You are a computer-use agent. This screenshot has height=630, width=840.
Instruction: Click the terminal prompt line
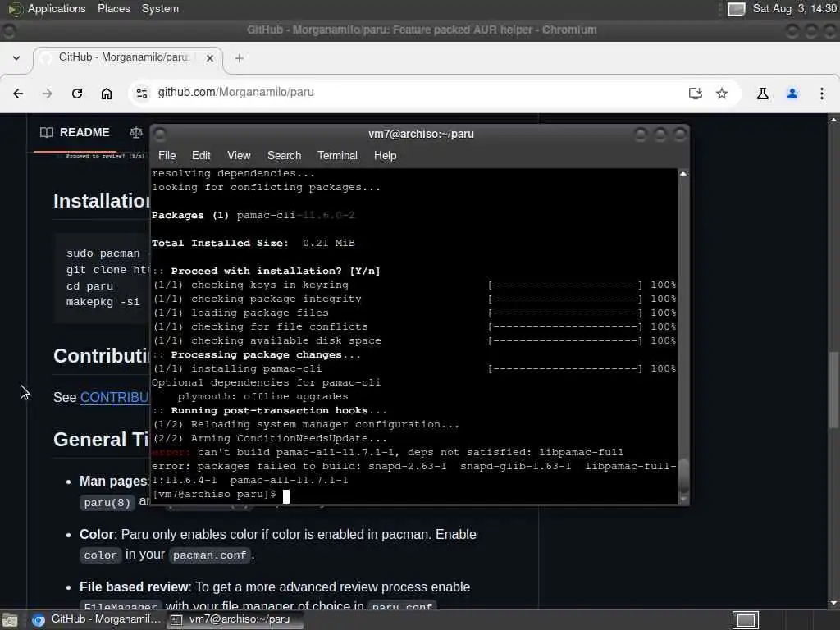220,495
